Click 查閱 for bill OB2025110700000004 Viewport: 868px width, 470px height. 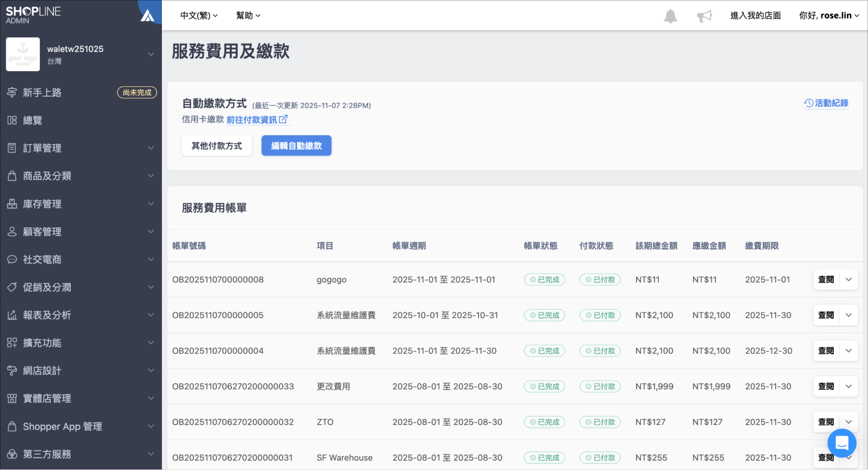pyautogui.click(x=826, y=351)
